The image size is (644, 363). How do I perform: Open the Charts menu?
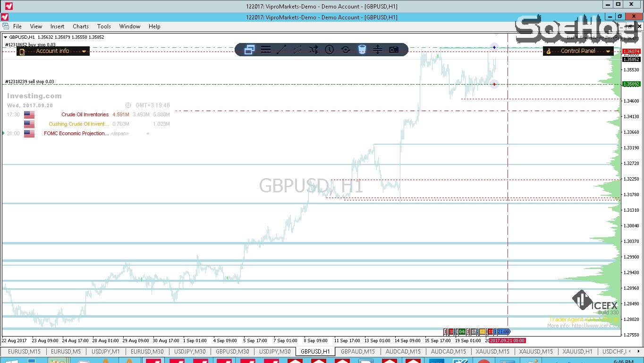point(80,26)
